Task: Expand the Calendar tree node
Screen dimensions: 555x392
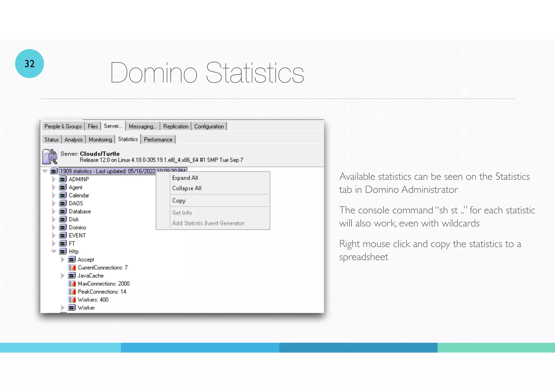Action: (54, 195)
